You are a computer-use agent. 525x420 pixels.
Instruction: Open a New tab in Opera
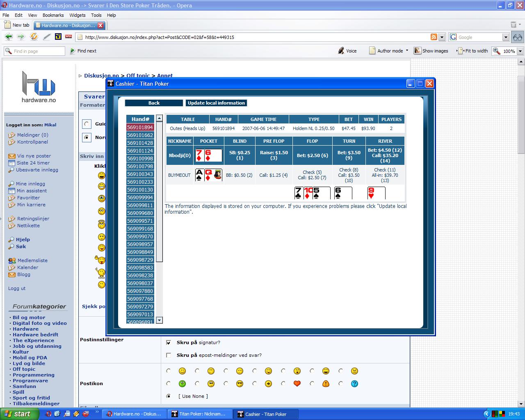[17, 25]
